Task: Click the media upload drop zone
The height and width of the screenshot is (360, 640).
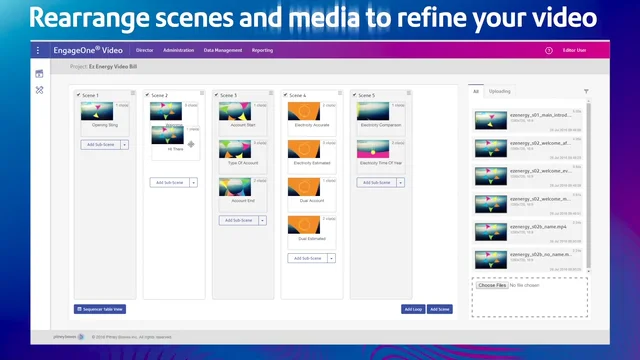Action: pos(530,297)
